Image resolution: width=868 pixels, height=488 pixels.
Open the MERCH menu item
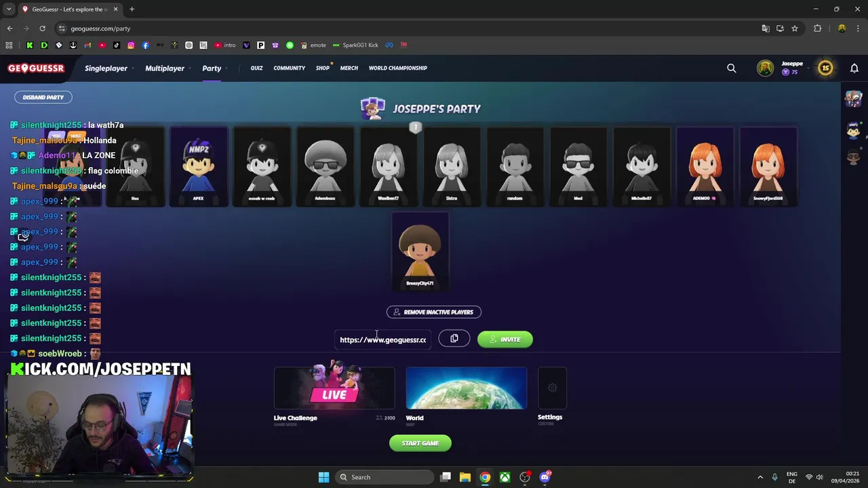[349, 68]
